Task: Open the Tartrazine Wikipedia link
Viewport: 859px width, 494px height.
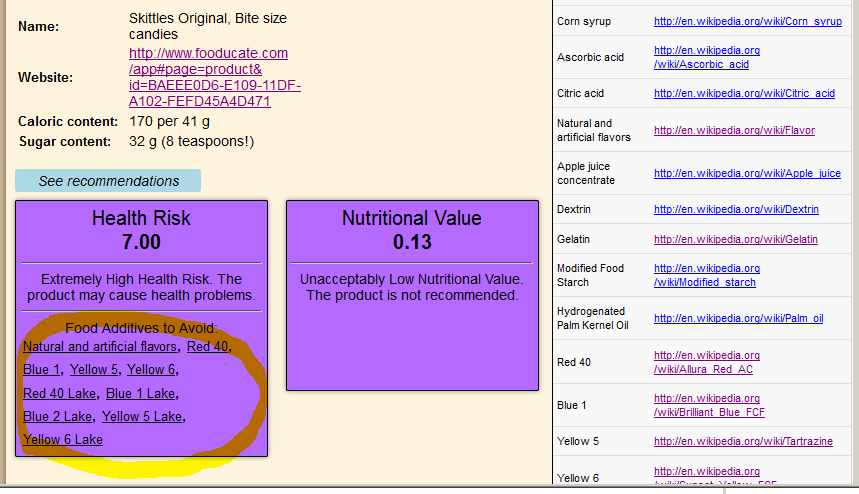Action: (743, 441)
